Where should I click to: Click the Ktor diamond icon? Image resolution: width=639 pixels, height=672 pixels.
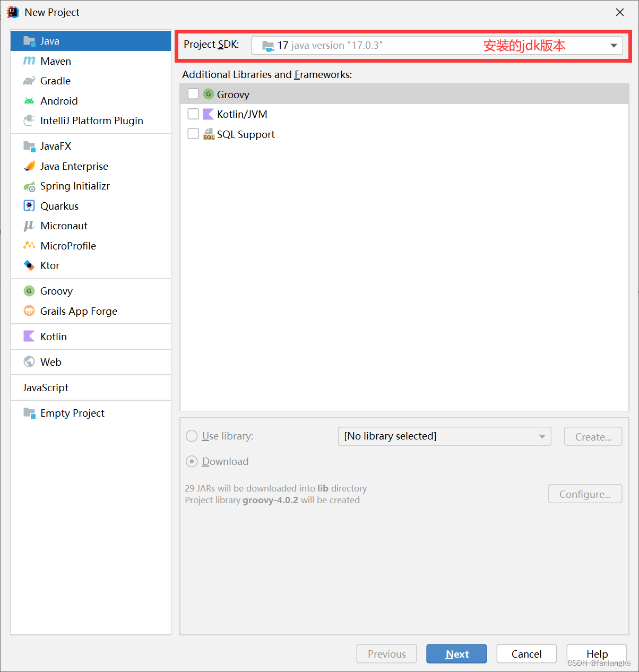[x=29, y=265]
